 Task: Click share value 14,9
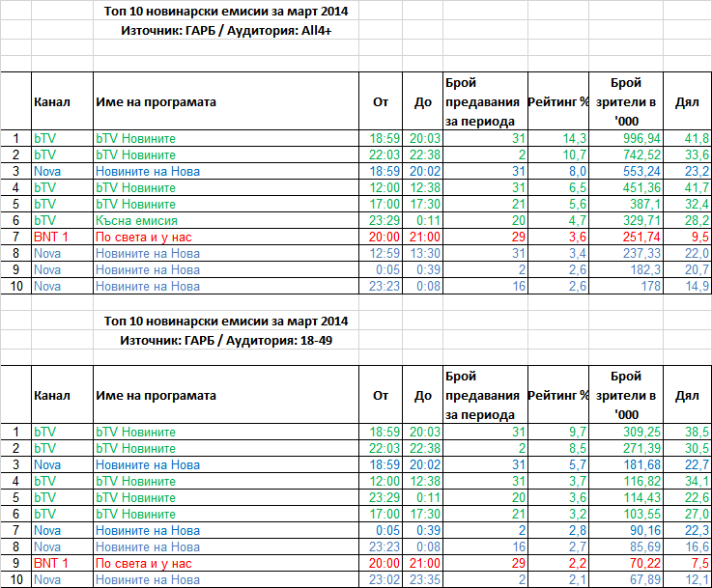click(x=697, y=286)
